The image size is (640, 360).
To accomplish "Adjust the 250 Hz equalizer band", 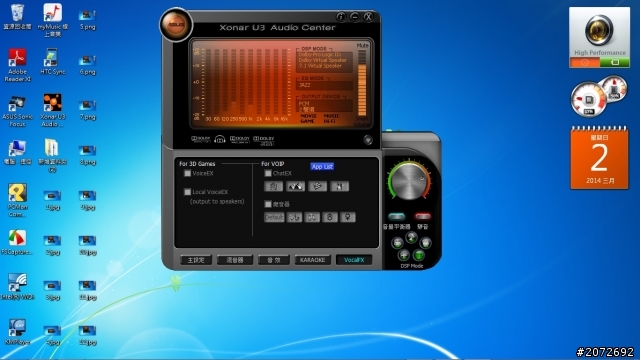I will click(234, 82).
